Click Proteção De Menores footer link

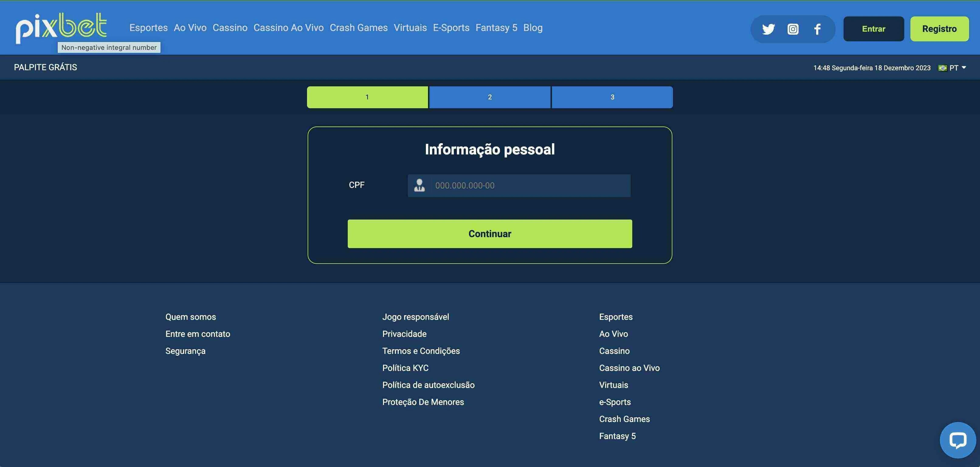pos(423,401)
